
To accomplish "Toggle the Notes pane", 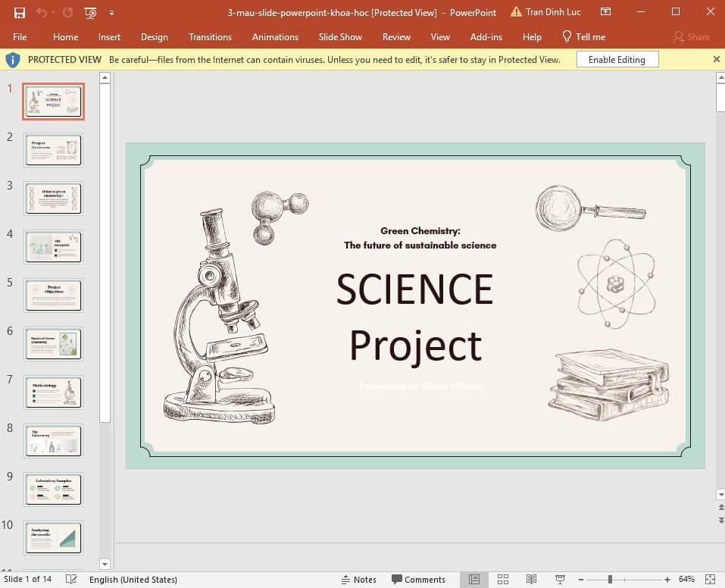I will coord(358,580).
